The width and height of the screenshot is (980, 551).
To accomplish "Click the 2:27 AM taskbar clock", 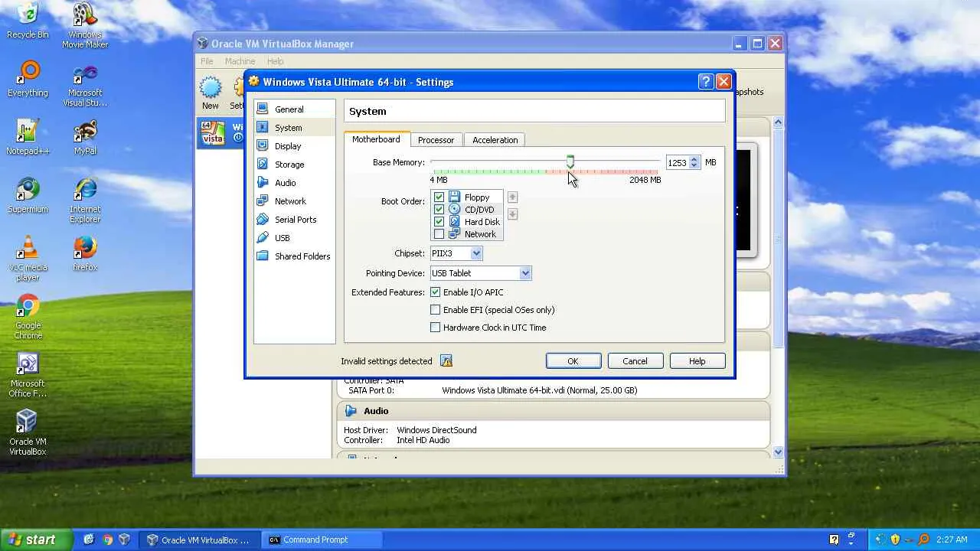I will (x=952, y=540).
